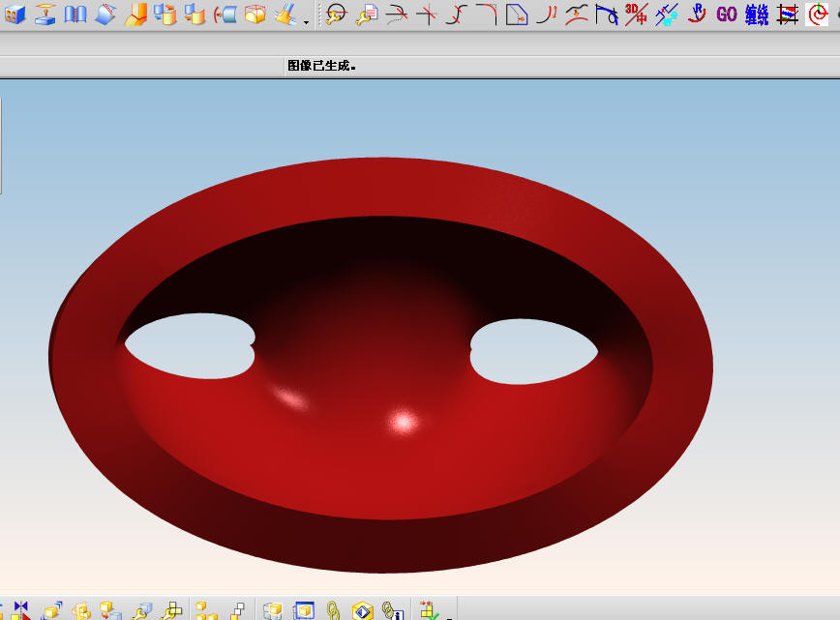Click the white and red squares icon

[237, 610]
